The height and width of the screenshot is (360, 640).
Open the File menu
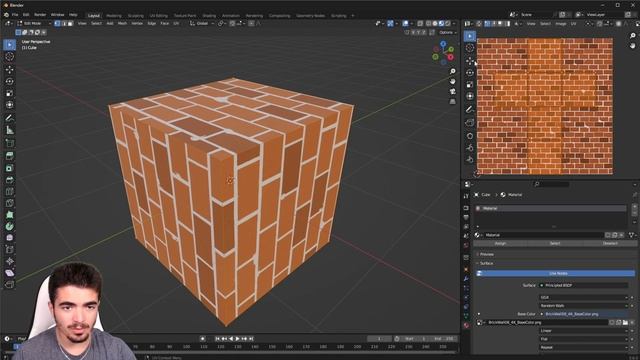(x=15, y=15)
